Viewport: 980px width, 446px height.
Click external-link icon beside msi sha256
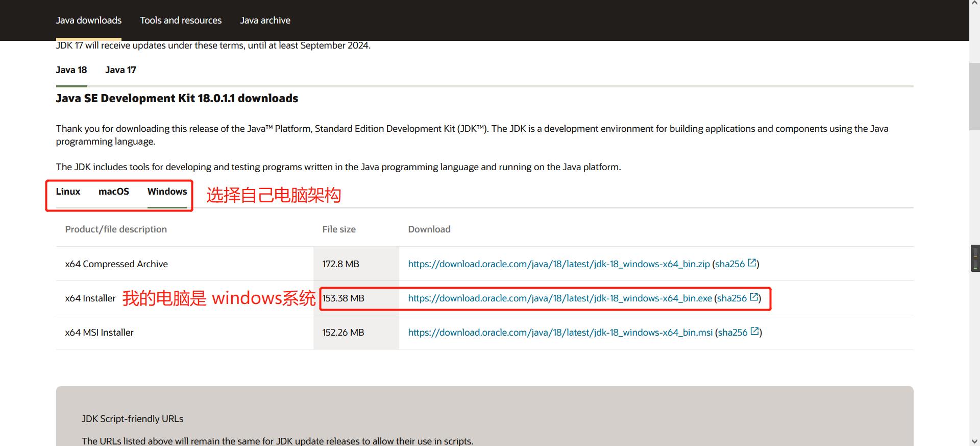(x=755, y=332)
